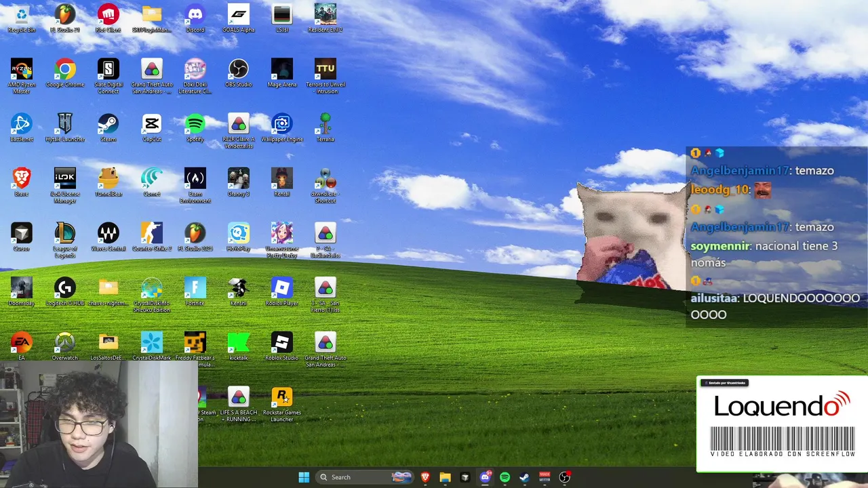Open Freddy Fazbear's game icon
Image resolution: width=868 pixels, height=488 pixels.
pyautogui.click(x=195, y=350)
